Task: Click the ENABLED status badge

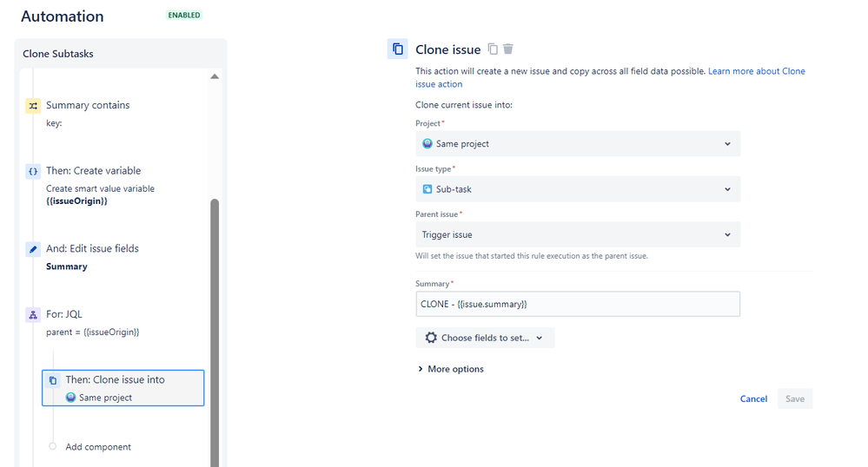Action: [184, 15]
